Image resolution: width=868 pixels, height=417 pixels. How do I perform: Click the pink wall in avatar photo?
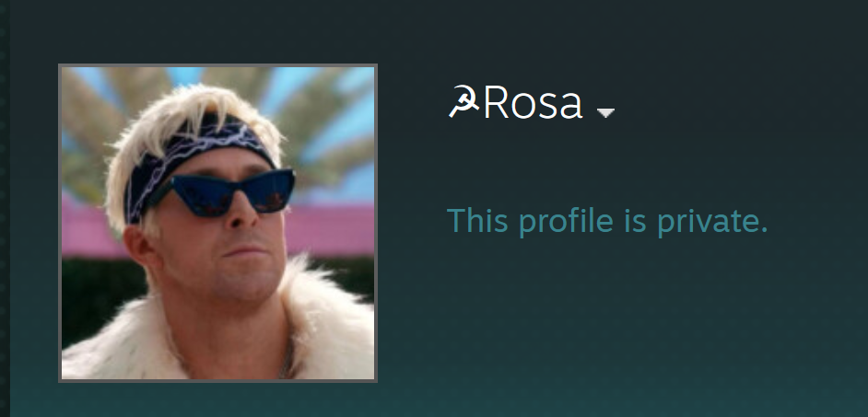331,229
